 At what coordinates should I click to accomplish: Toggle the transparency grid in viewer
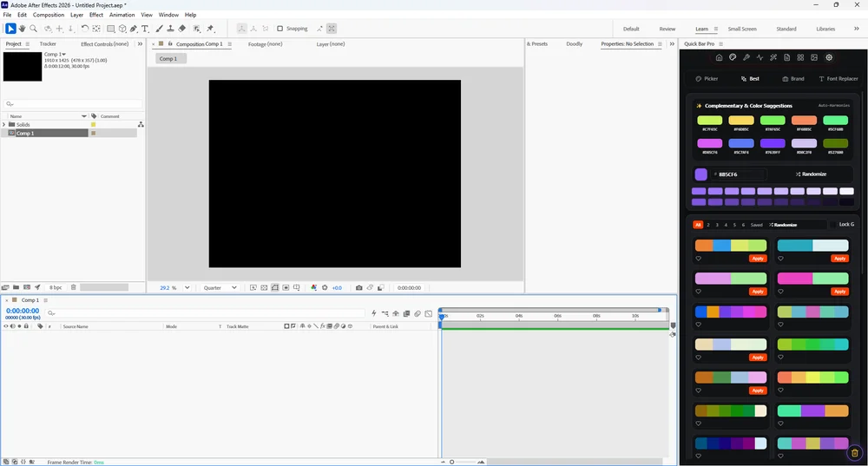(x=264, y=288)
